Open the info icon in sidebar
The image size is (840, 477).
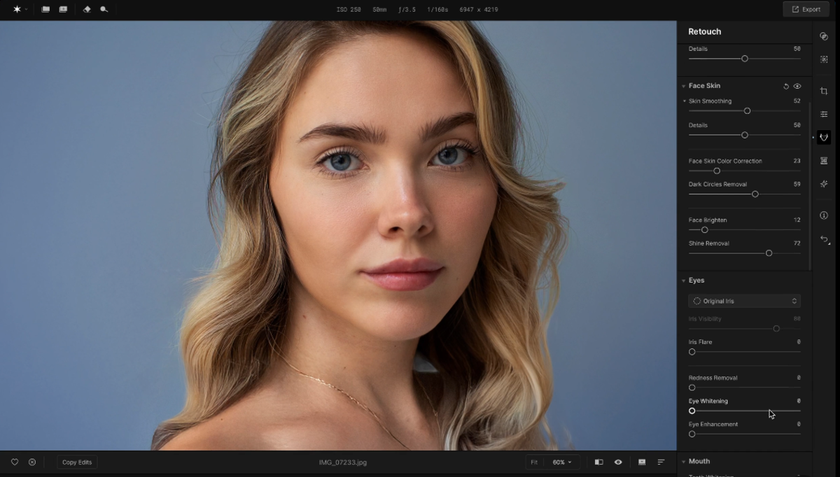[x=824, y=215]
